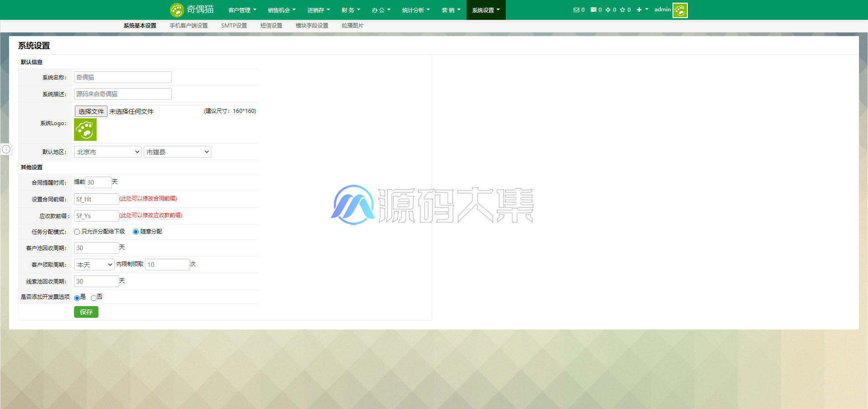Click the star favorites counter icon
The width and height of the screenshot is (868, 409).
[x=622, y=10]
